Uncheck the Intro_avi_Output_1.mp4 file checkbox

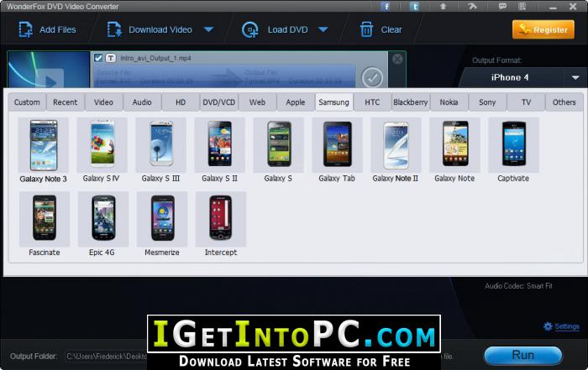coord(98,58)
